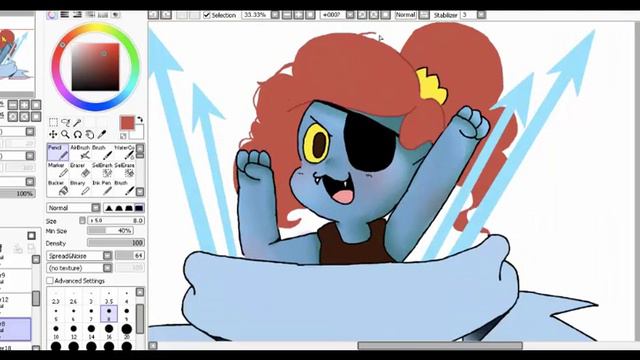This screenshot has height=360, width=640.
Task: Adjust the Min Size slider
Action: pos(110,231)
